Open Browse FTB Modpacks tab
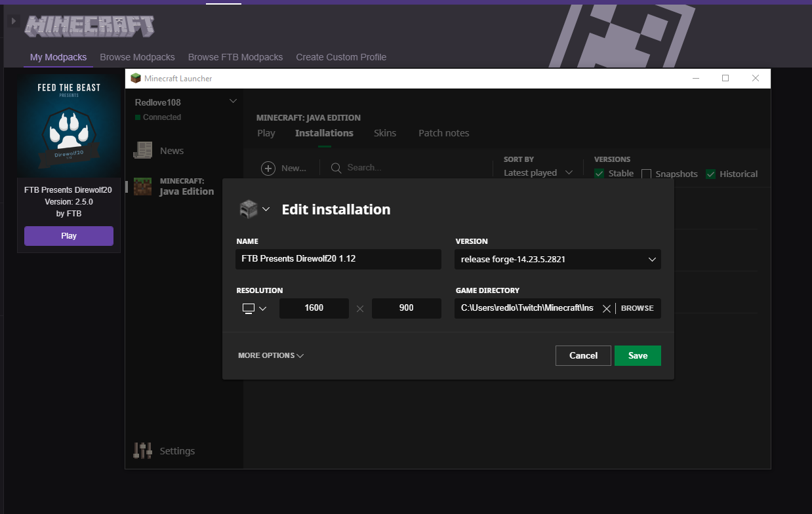The width and height of the screenshot is (812, 514). click(235, 57)
